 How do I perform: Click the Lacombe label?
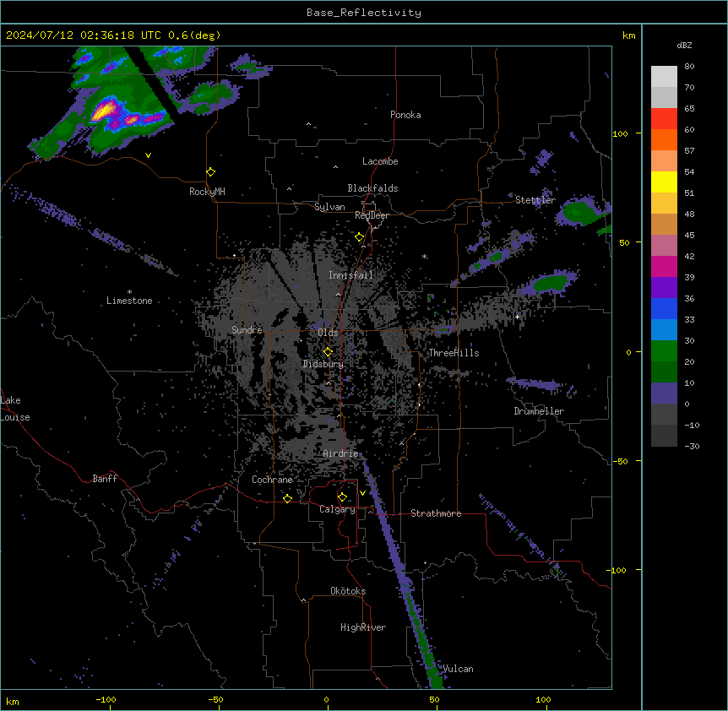(x=380, y=161)
